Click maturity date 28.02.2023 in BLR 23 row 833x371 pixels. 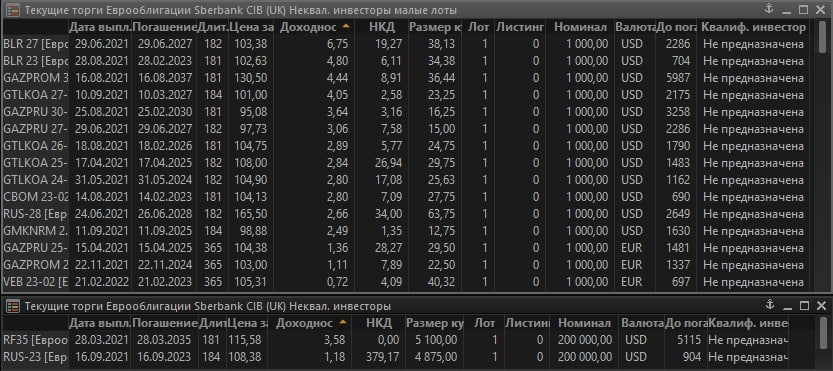(164, 61)
